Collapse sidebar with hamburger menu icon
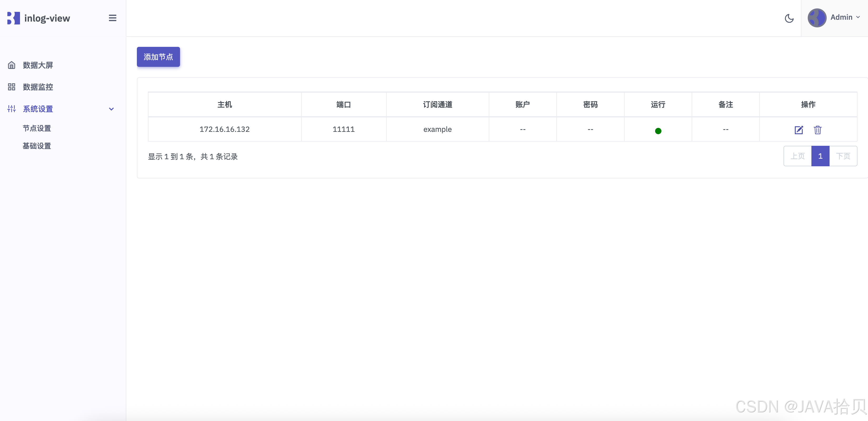 113,18
